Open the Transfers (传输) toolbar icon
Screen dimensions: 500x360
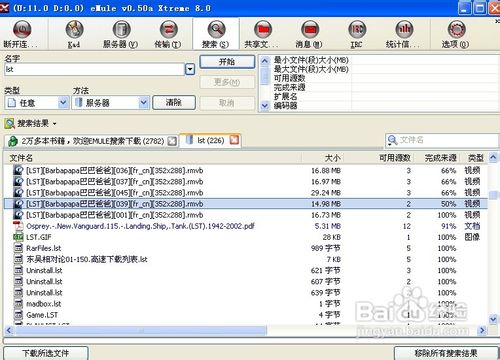(169, 29)
